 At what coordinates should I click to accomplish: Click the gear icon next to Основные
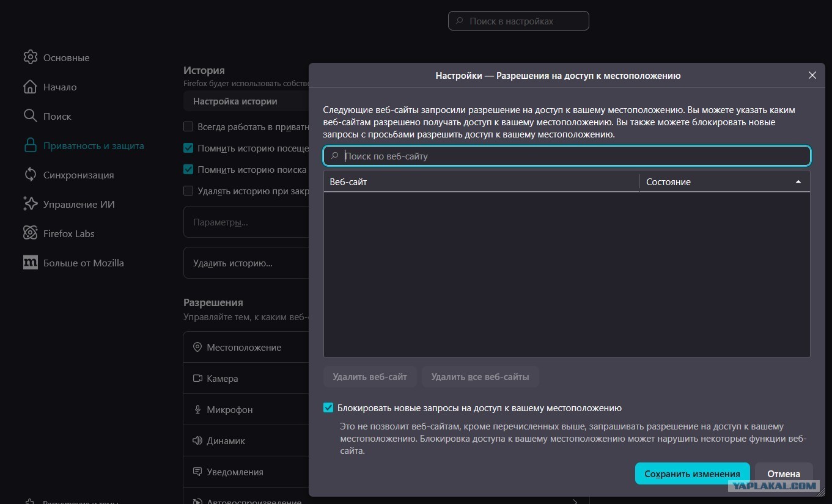[x=30, y=57]
